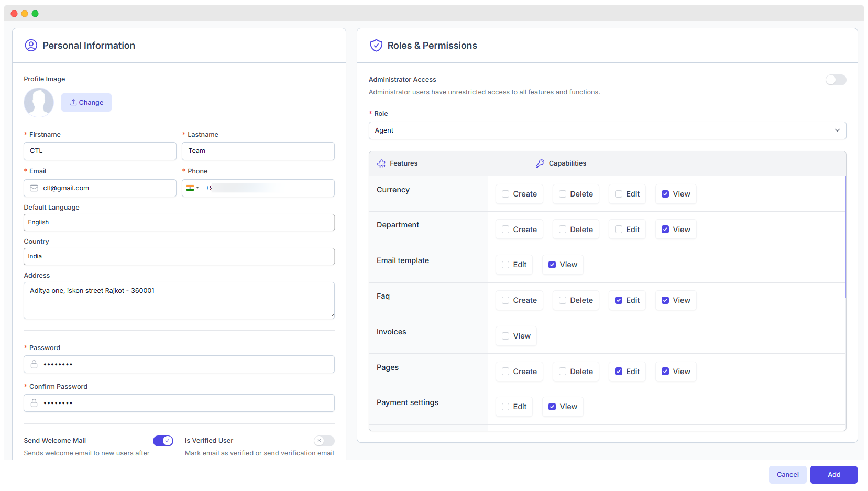The height and width of the screenshot is (491, 868).
Task: Check the Currency Create checkbox
Action: point(506,194)
